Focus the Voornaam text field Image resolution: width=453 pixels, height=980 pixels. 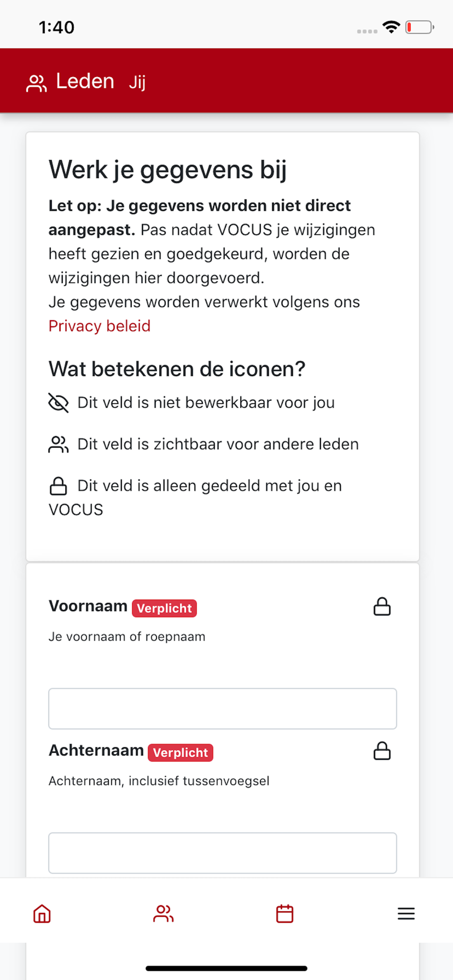(x=223, y=709)
